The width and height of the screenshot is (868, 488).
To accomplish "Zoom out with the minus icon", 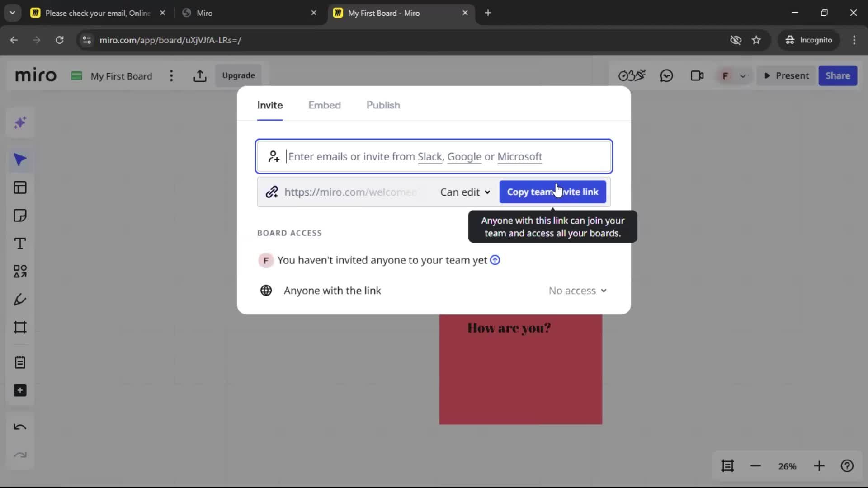I will (x=756, y=466).
